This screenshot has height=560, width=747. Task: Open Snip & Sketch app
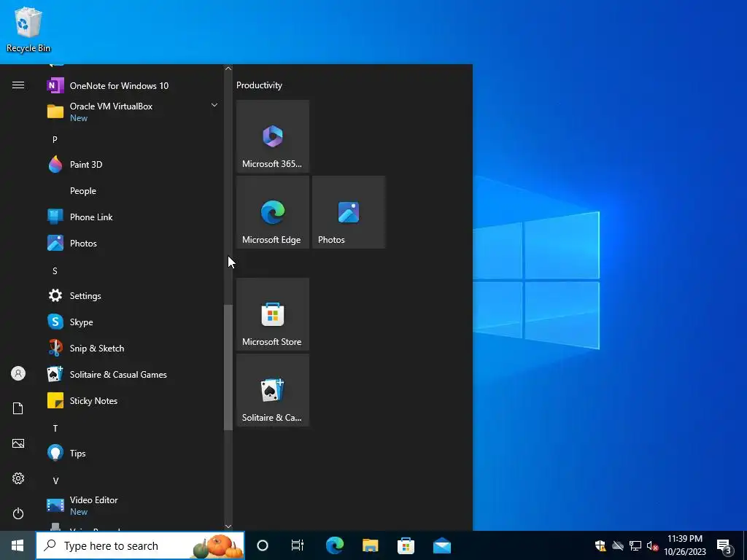coord(133,348)
